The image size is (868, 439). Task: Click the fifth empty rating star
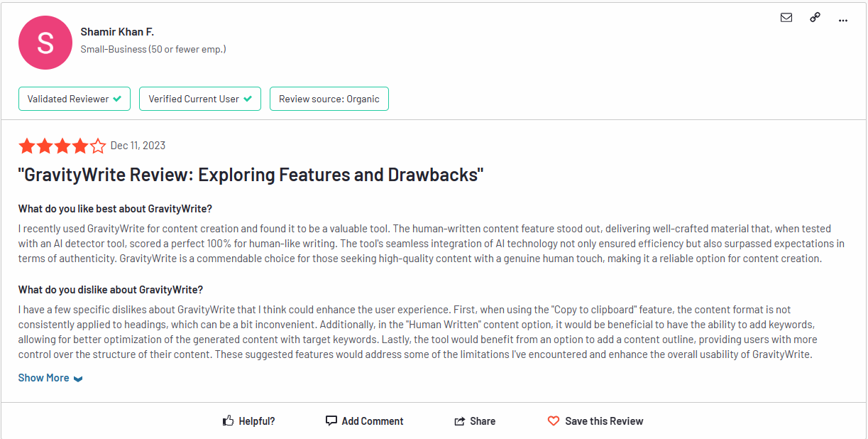(x=98, y=146)
